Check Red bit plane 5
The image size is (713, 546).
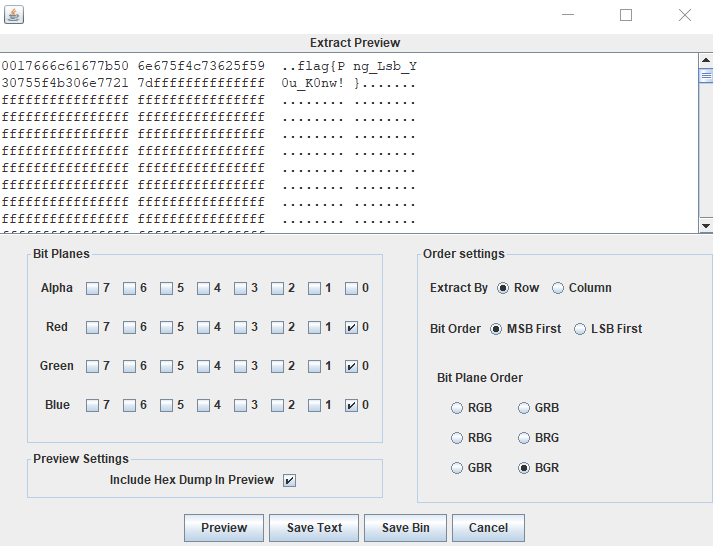[x=166, y=328]
